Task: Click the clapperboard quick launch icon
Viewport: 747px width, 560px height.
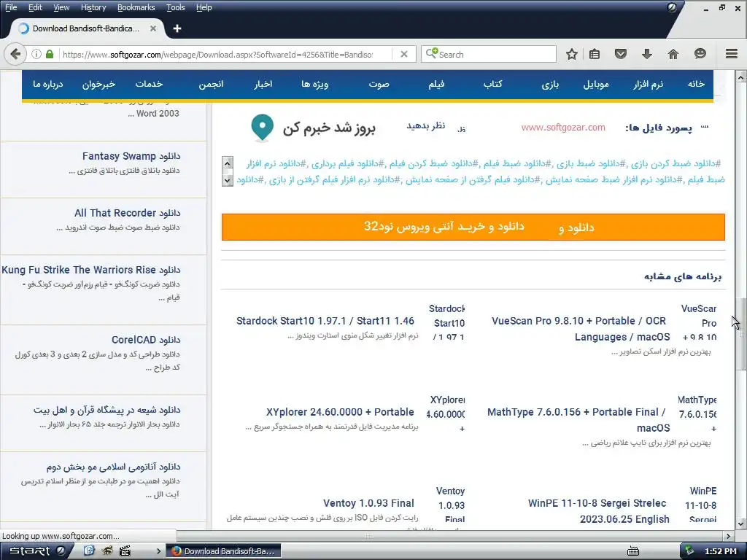Action: point(125,551)
